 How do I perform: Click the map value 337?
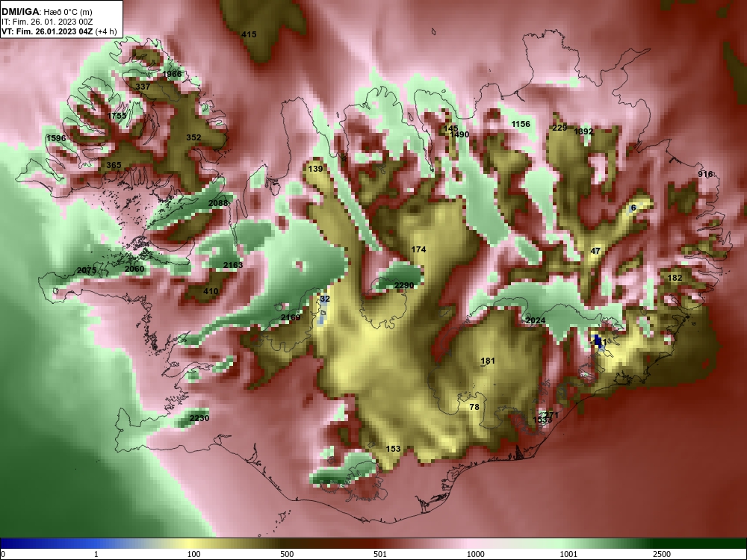pos(143,87)
